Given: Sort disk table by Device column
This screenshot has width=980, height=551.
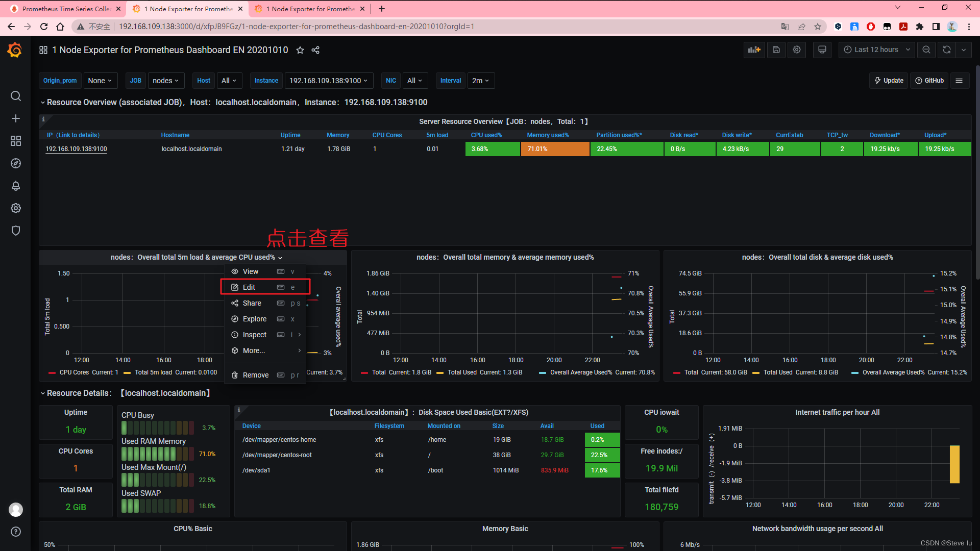Looking at the screenshot, I should (x=251, y=426).
